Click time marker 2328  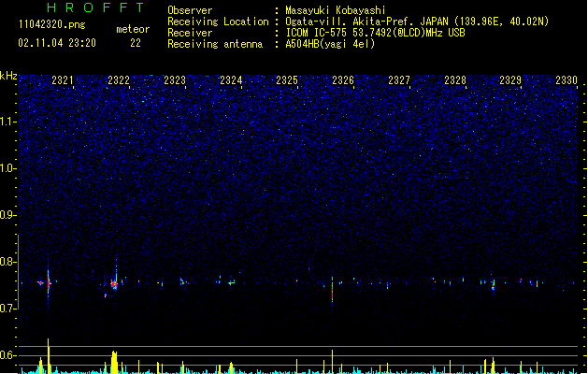click(455, 80)
